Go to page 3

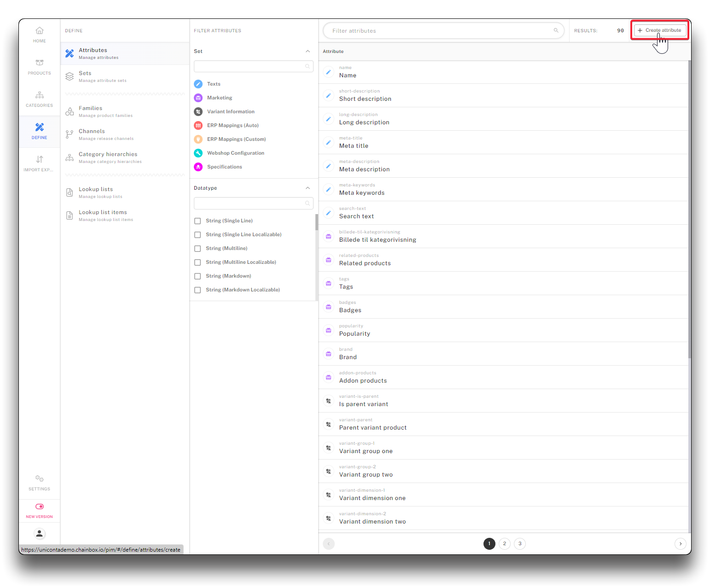point(520,544)
